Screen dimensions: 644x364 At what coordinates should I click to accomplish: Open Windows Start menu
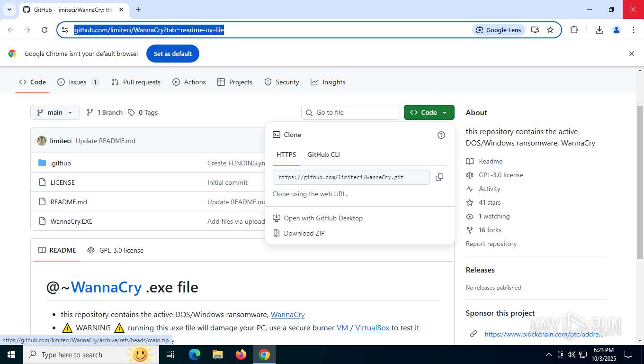(11, 355)
